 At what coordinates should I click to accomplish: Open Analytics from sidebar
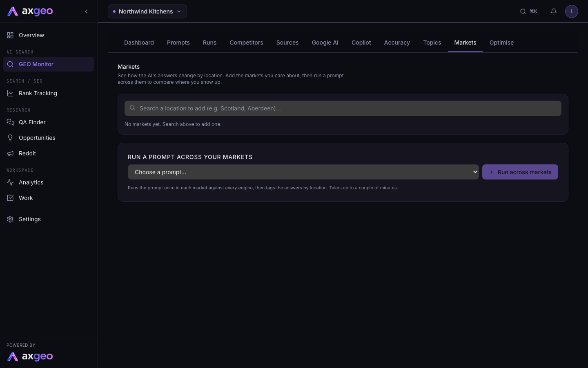coord(49,182)
